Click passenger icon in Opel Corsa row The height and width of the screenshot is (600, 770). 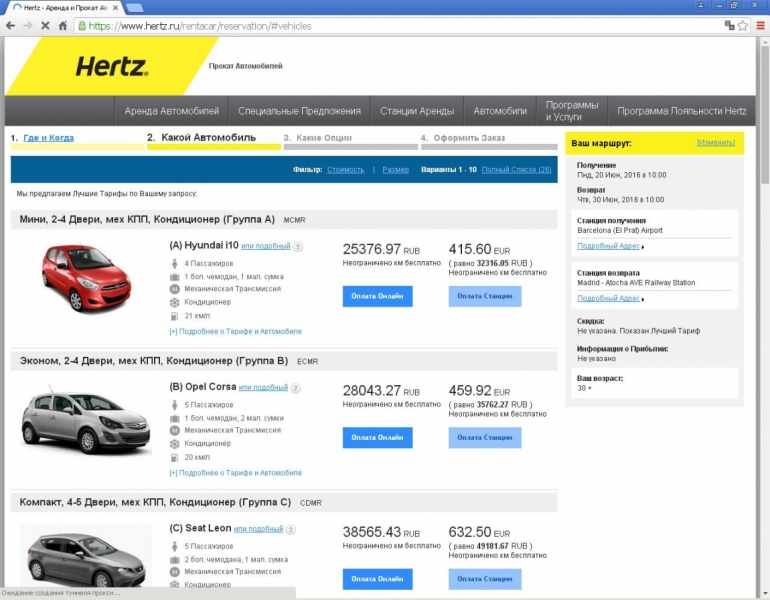pyautogui.click(x=174, y=405)
